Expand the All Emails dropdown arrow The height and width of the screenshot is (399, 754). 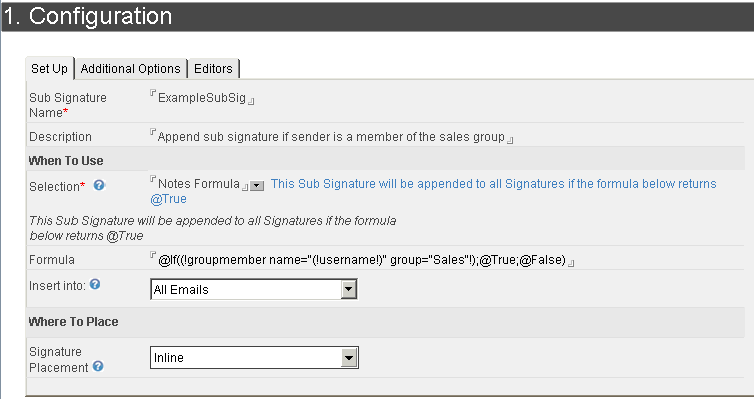tap(349, 289)
